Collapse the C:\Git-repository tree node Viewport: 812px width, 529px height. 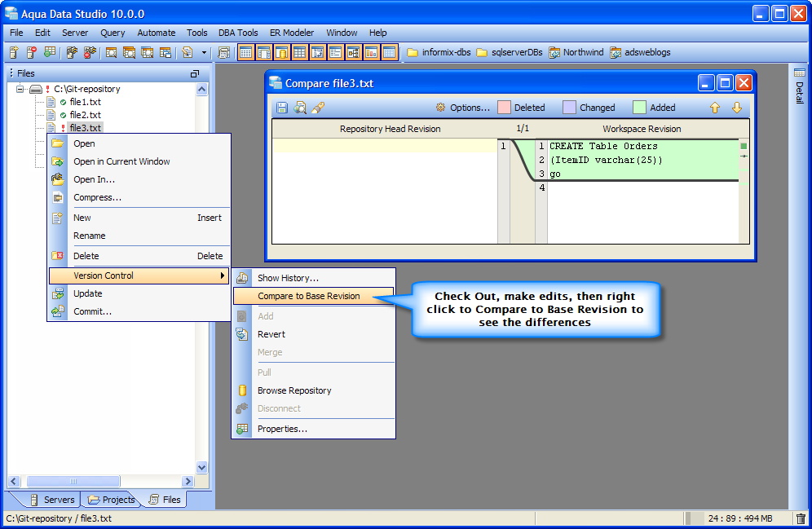click(x=20, y=89)
